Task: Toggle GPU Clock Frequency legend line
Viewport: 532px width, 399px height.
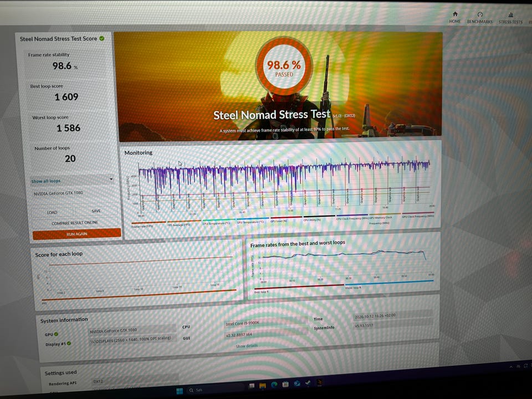Action: pyautogui.click(x=418, y=215)
